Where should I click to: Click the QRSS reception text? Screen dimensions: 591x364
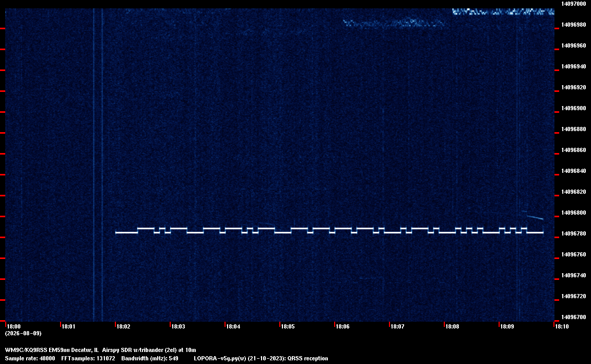tap(308, 358)
